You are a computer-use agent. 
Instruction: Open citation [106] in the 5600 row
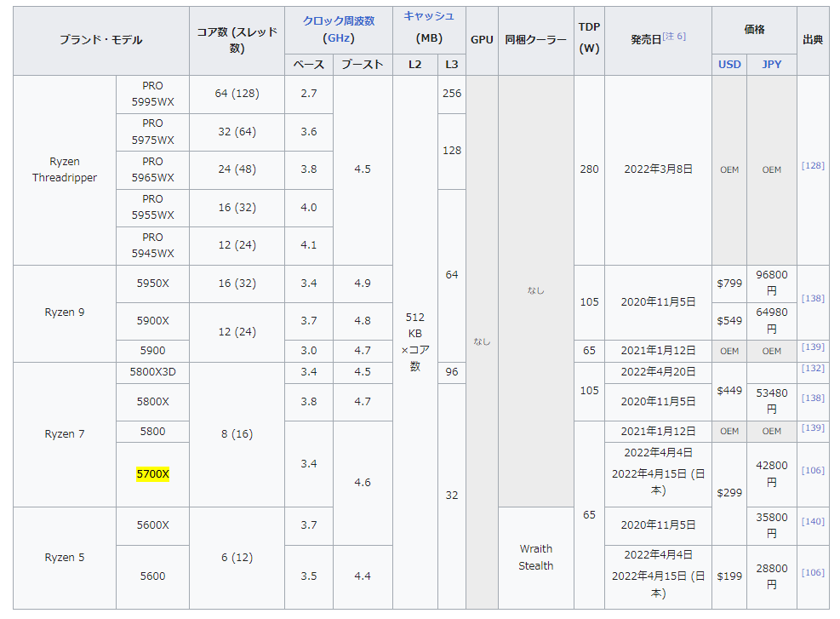coord(813,572)
